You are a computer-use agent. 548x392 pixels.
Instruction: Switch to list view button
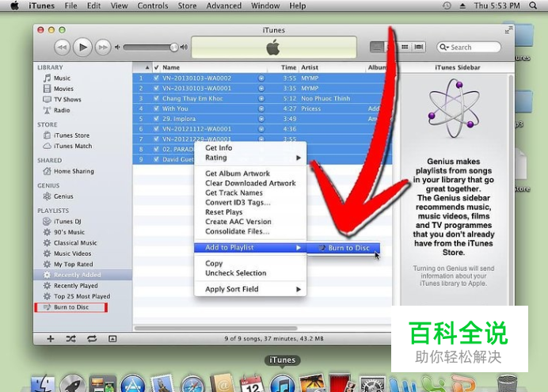(x=377, y=47)
